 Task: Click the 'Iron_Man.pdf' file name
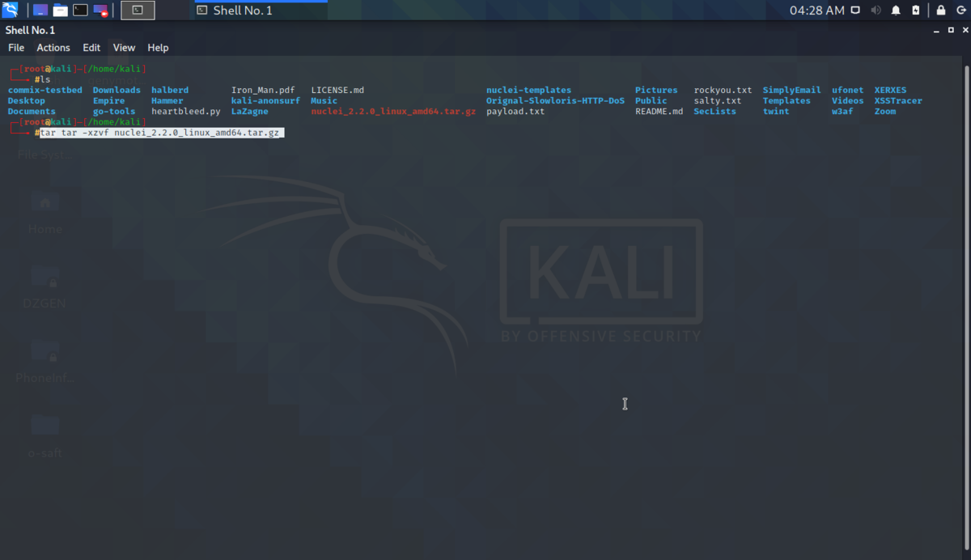263,90
